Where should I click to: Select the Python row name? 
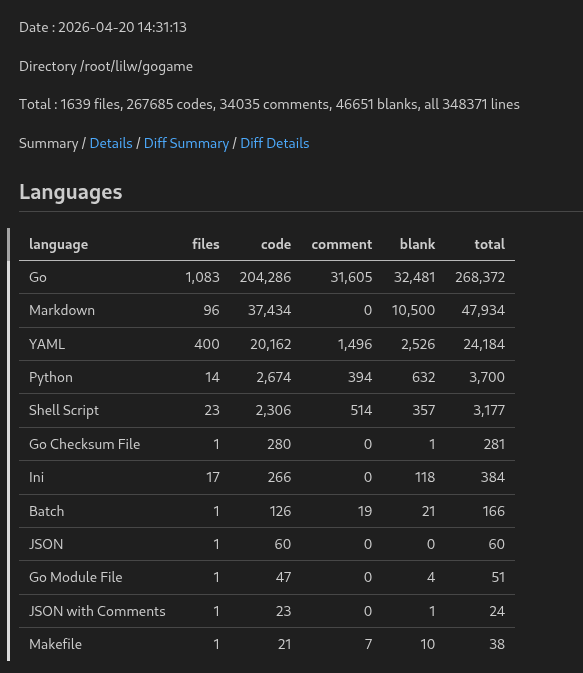coord(51,377)
